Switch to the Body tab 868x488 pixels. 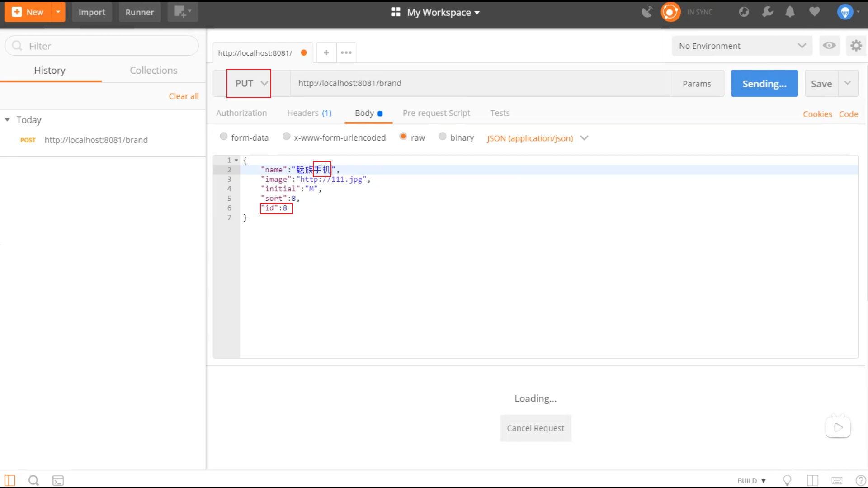point(368,113)
